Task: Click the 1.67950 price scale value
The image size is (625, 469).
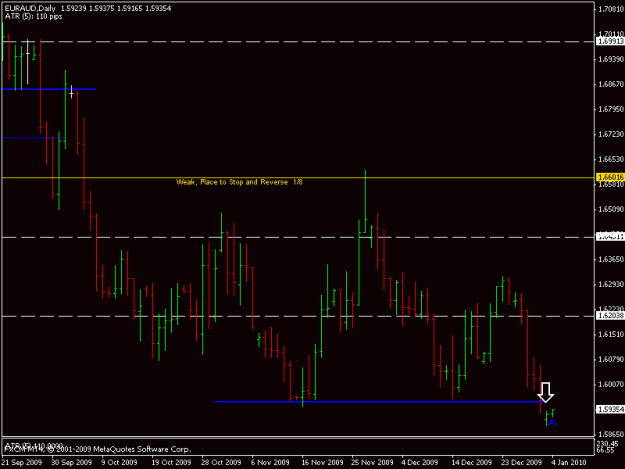Action: pos(611,109)
